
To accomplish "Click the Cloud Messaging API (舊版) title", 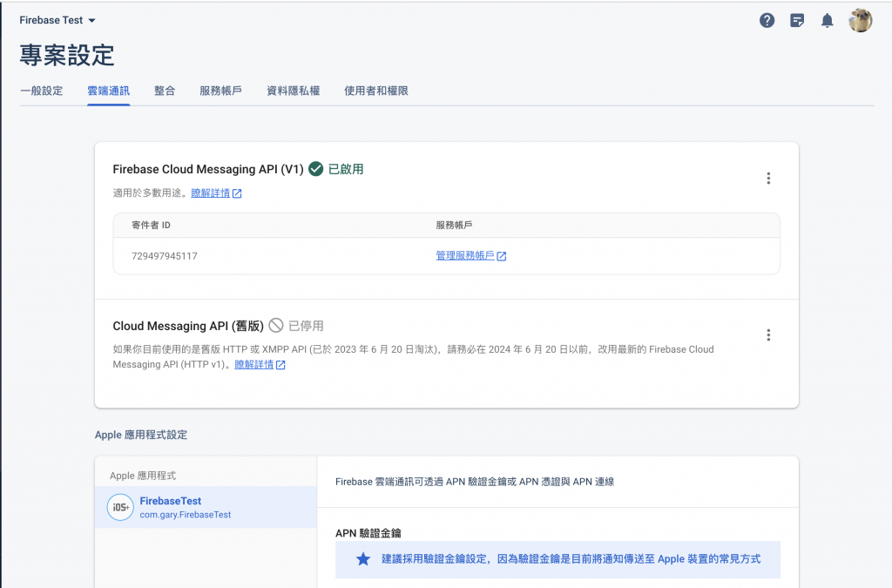I will pos(188,326).
